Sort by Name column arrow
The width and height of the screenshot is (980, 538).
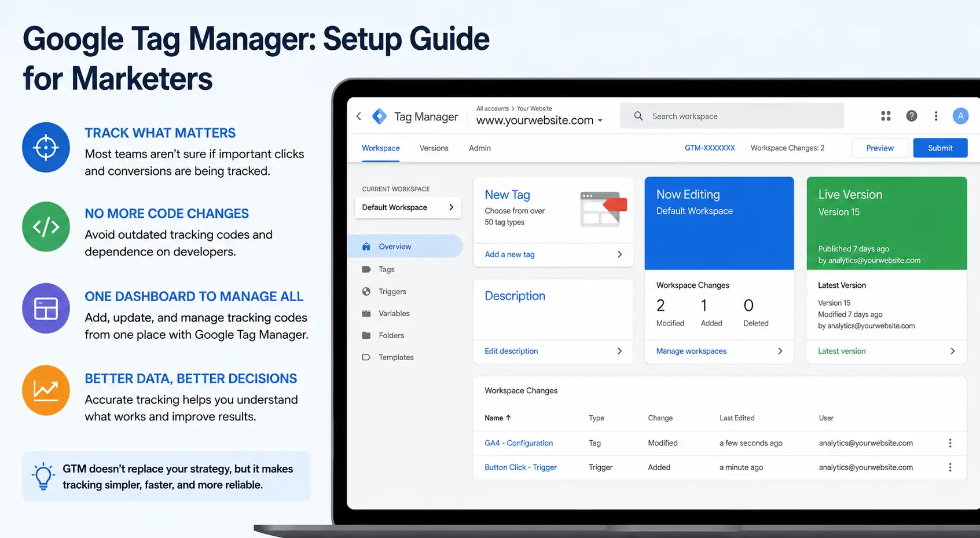[508, 418]
